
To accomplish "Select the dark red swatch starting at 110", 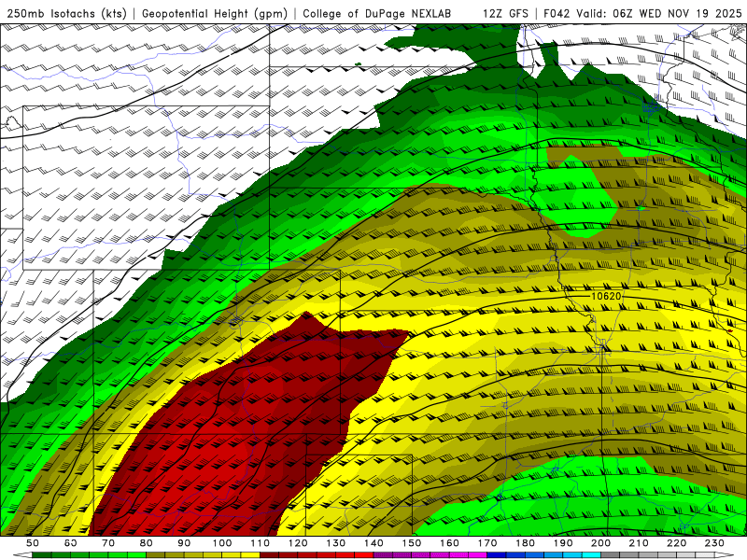I will 270,555.
